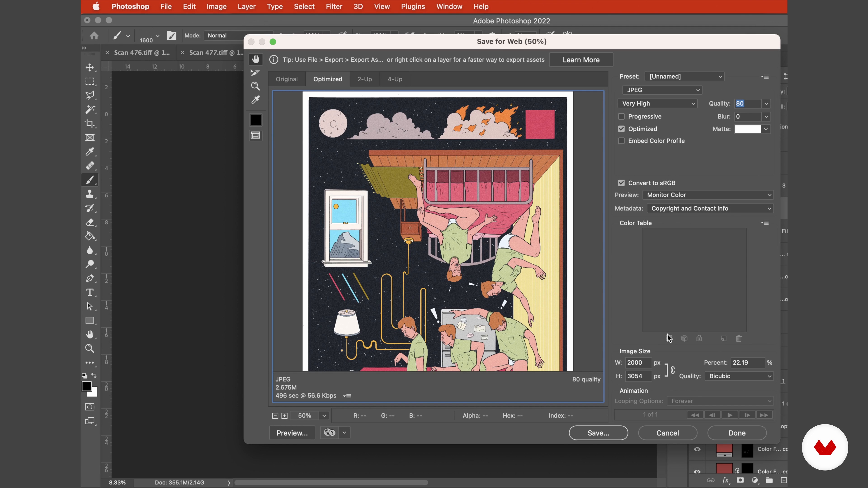Open the JPEG file format dropdown
Image resolution: width=868 pixels, height=488 pixels.
click(662, 90)
